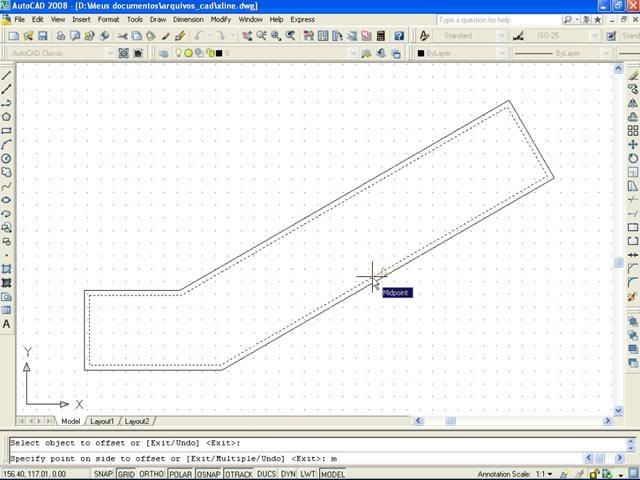Screen dimensions: 640x480
Task: Click the Save icon in toolbar
Action: 43,36
